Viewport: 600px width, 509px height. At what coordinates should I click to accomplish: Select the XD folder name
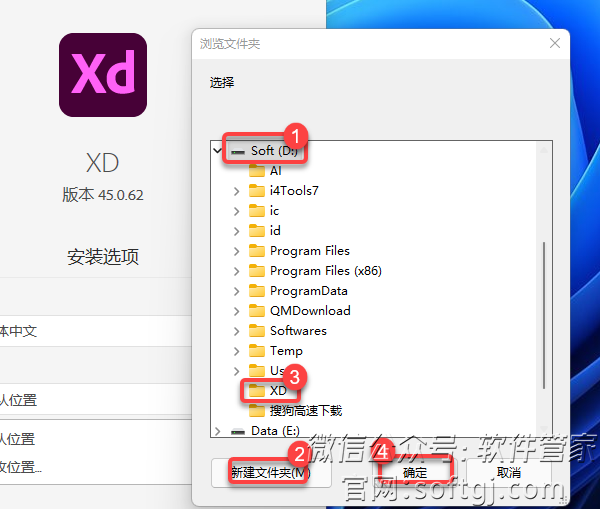[278, 391]
